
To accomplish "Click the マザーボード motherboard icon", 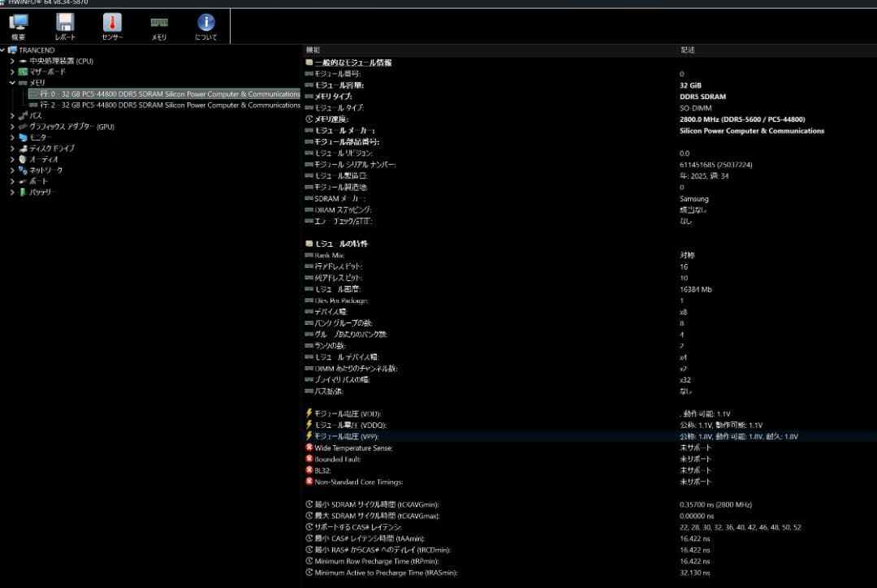I will pyautogui.click(x=23, y=72).
